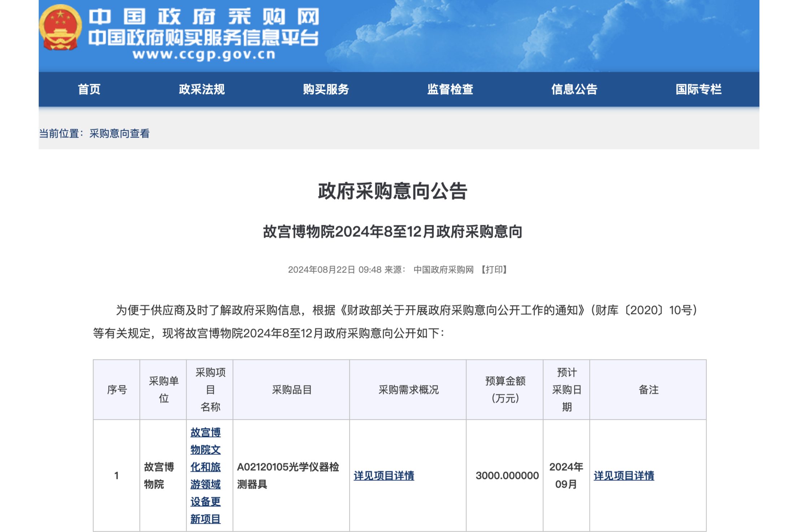Viewport: 798px width, 532px height.
Task: Click the 预计采购日期 column header
Action: pos(567,390)
